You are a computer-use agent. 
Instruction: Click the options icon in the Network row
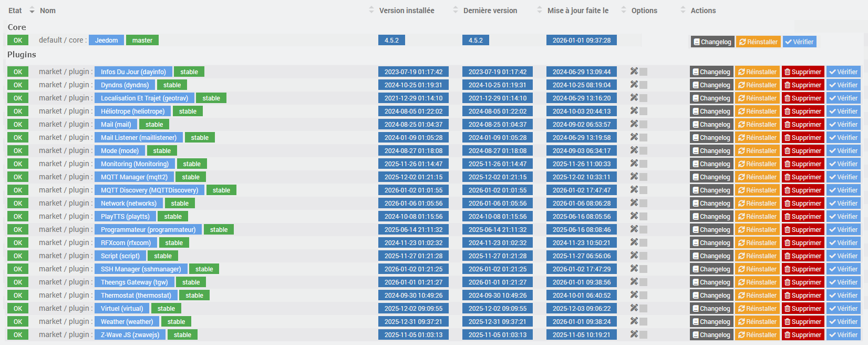coord(634,203)
